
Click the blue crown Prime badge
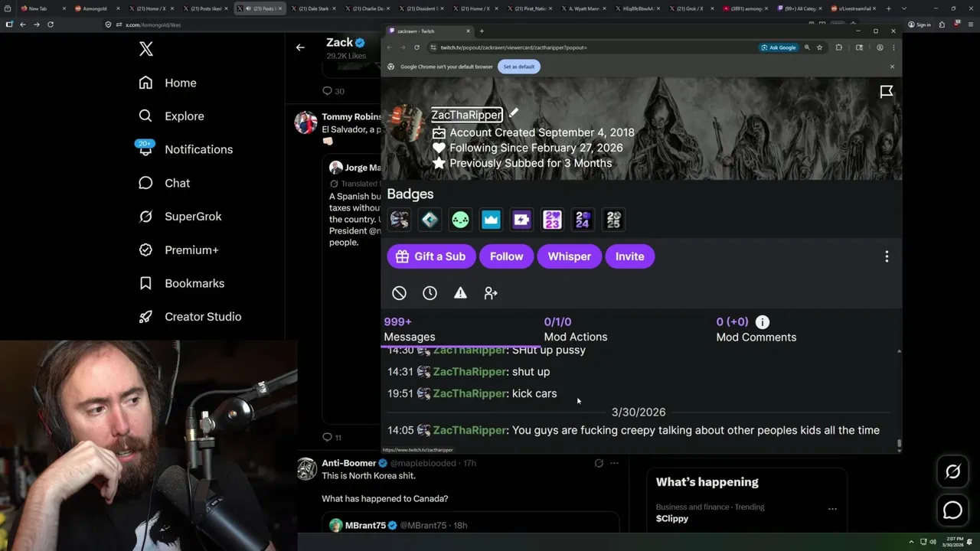pyautogui.click(x=491, y=220)
